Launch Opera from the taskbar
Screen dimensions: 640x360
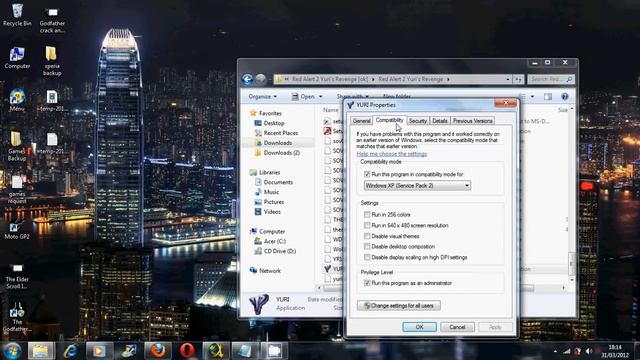tap(187, 351)
